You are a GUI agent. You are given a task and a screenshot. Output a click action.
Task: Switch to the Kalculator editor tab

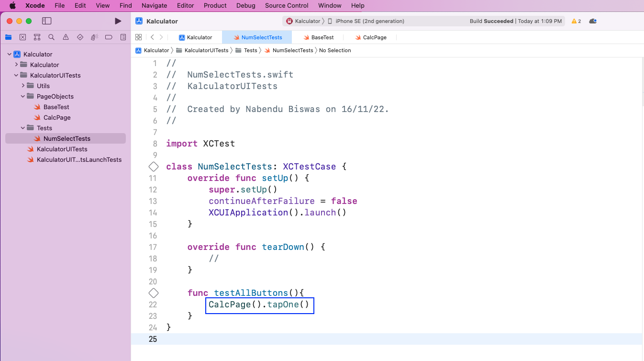click(196, 37)
